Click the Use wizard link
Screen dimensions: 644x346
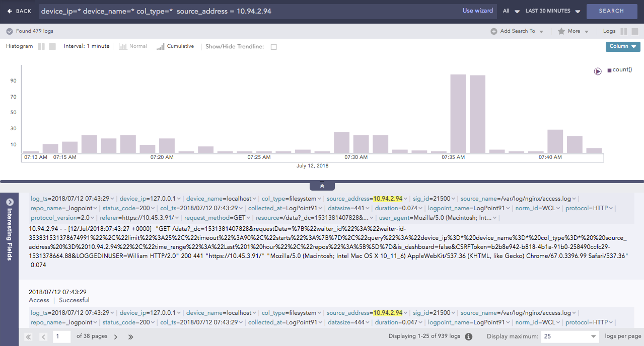(x=477, y=11)
